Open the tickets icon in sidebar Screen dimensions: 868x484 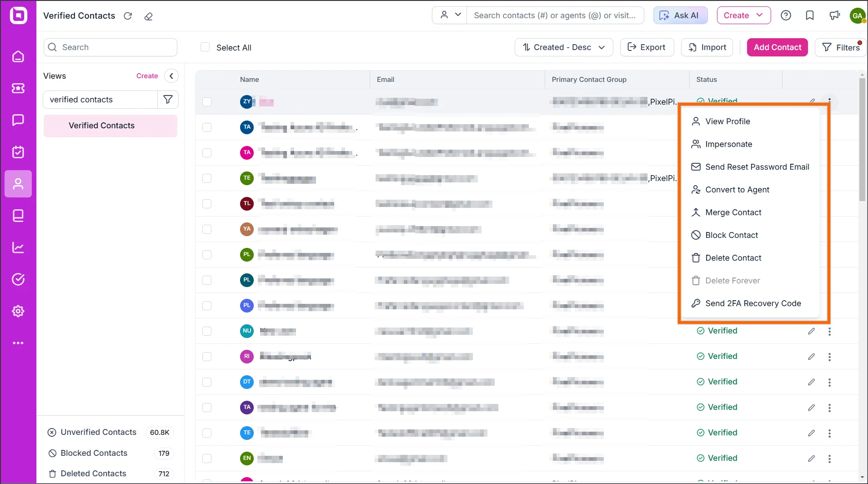(x=18, y=88)
